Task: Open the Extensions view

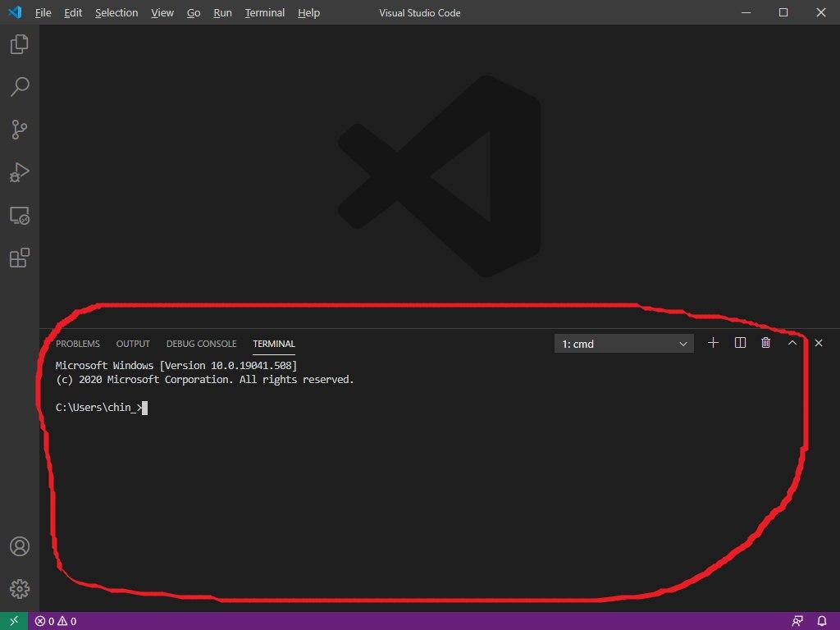Action: point(20,258)
